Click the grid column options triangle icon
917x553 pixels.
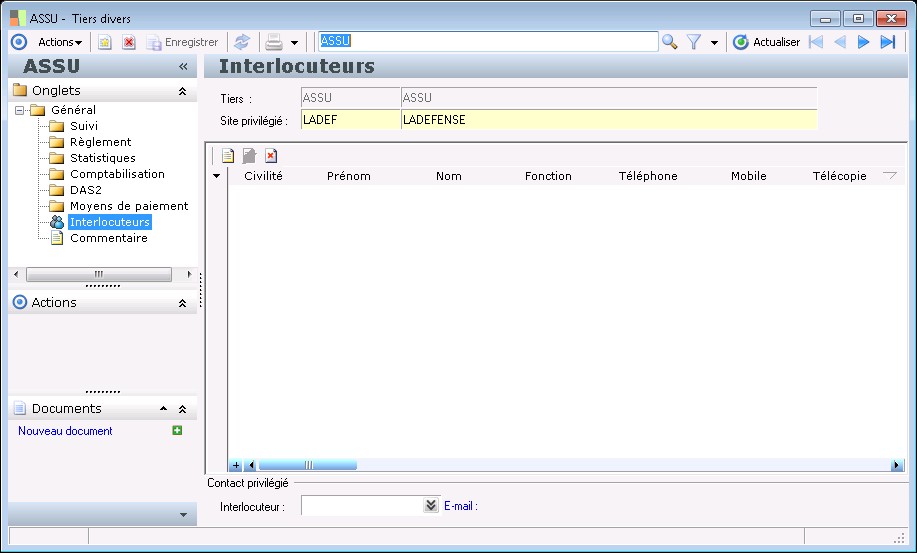tap(890, 175)
